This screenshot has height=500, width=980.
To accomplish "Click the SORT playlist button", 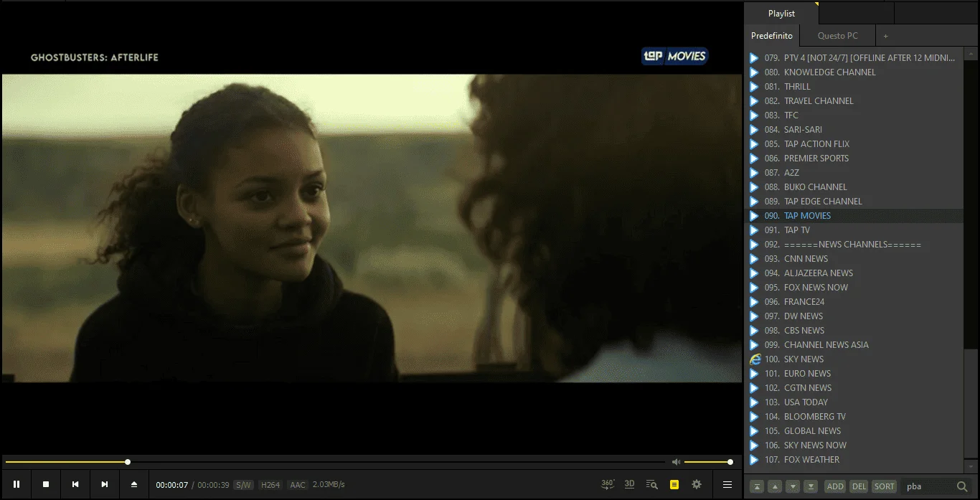I will [884, 486].
